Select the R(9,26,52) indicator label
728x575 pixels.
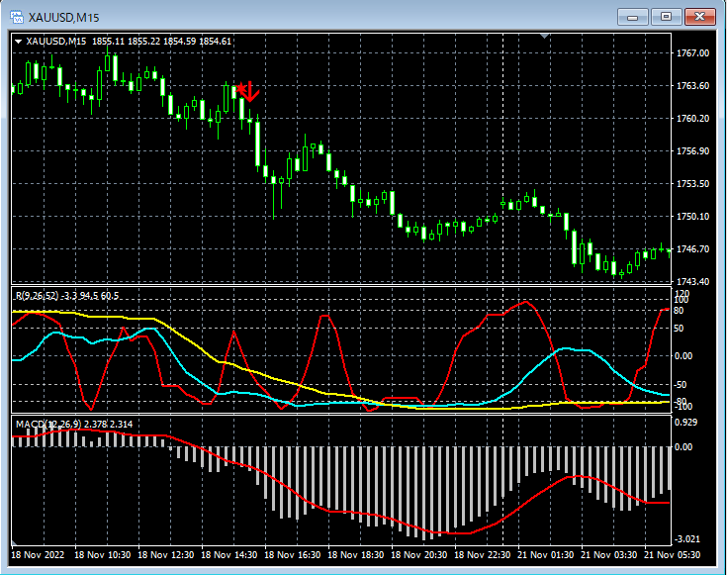pos(38,295)
